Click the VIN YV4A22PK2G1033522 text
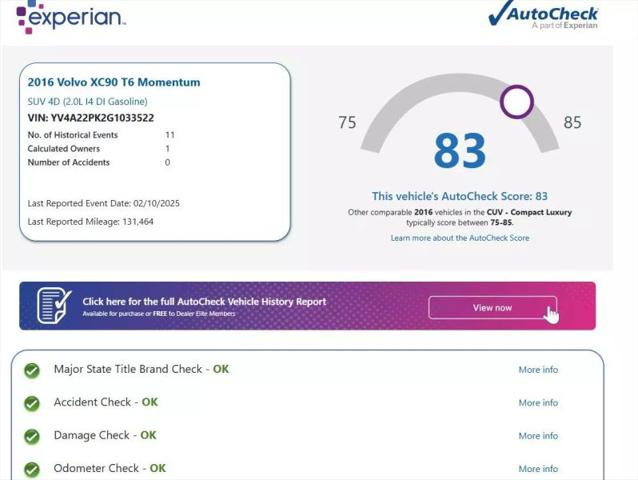Image resolution: width=638 pixels, height=480 pixels. pos(91,118)
